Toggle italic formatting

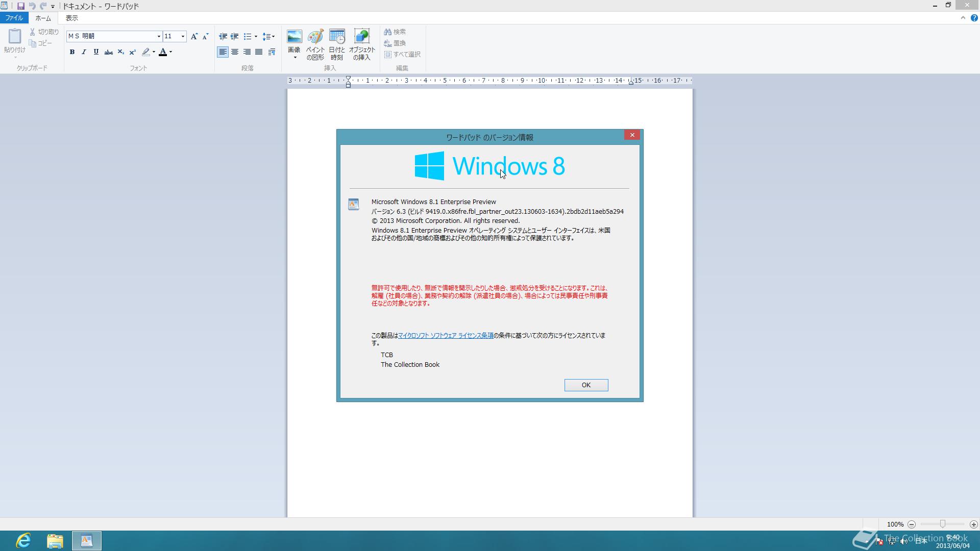click(84, 52)
